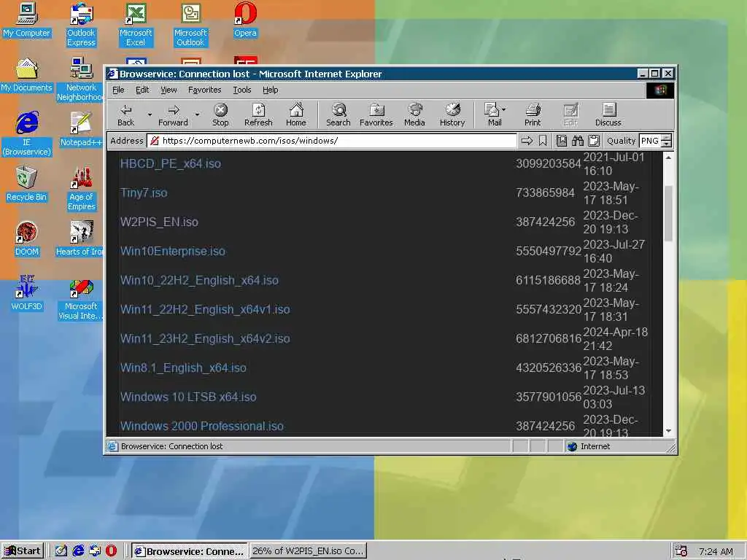Click the Tiny7.iso link
Image resolution: width=747 pixels, height=560 pixels.
144,192
